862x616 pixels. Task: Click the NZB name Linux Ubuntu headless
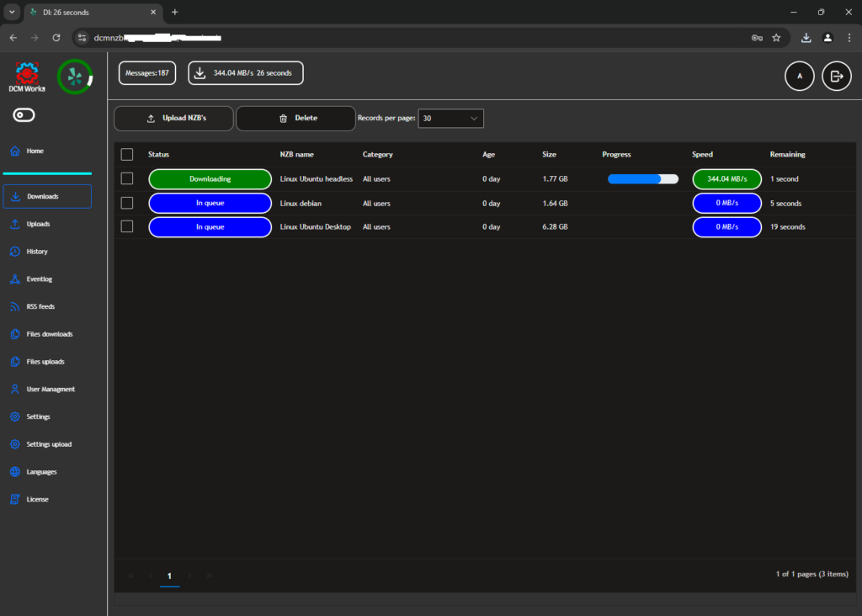pos(317,179)
